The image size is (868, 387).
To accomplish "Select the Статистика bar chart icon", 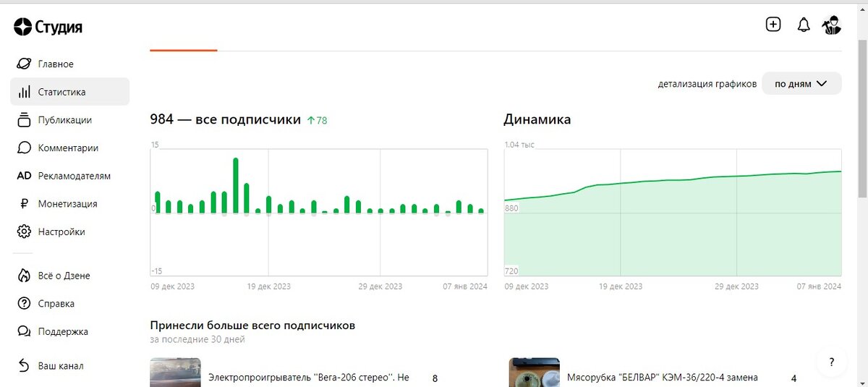I will coord(24,92).
